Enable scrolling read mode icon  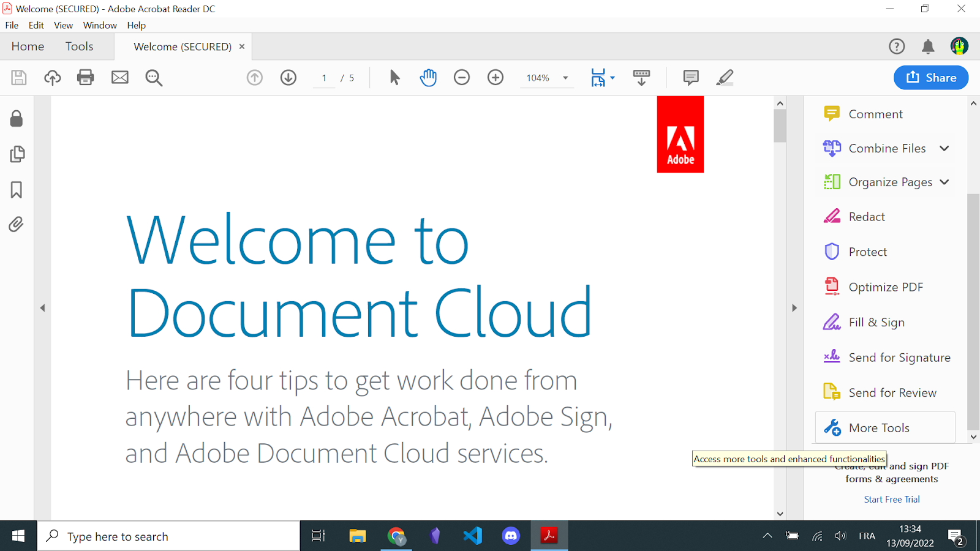(641, 78)
